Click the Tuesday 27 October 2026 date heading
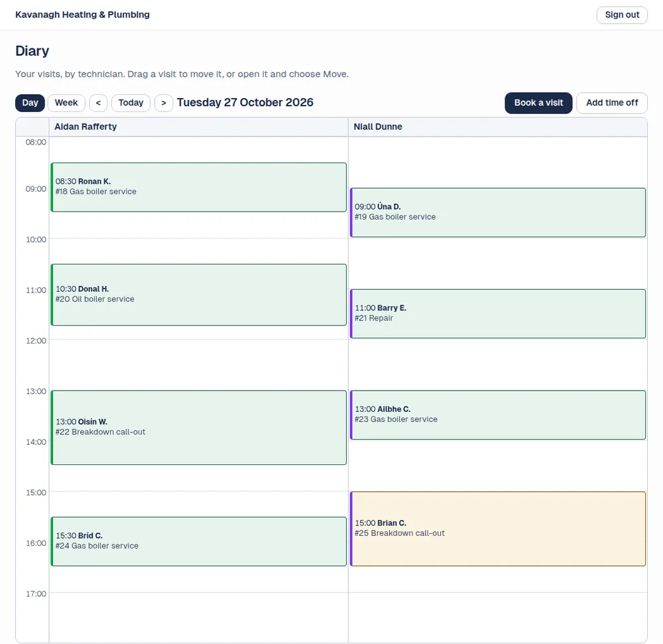This screenshot has height=644, width=663. 245,103
